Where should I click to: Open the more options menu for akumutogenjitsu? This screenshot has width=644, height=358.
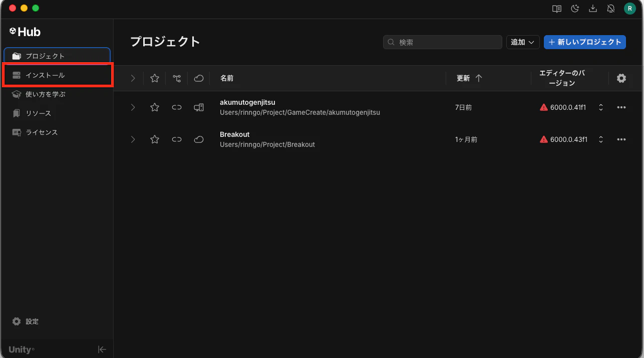pos(621,107)
